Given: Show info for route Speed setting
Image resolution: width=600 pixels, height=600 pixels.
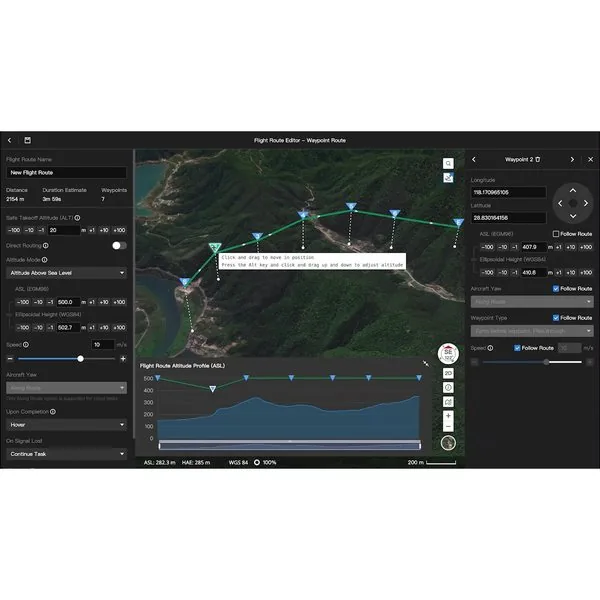Looking at the screenshot, I should point(26,345).
